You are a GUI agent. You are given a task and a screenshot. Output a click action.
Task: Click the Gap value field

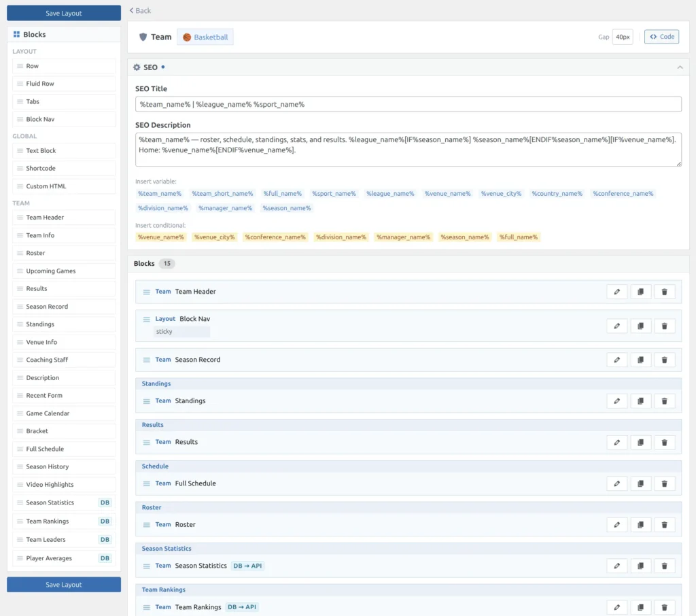[x=623, y=37]
